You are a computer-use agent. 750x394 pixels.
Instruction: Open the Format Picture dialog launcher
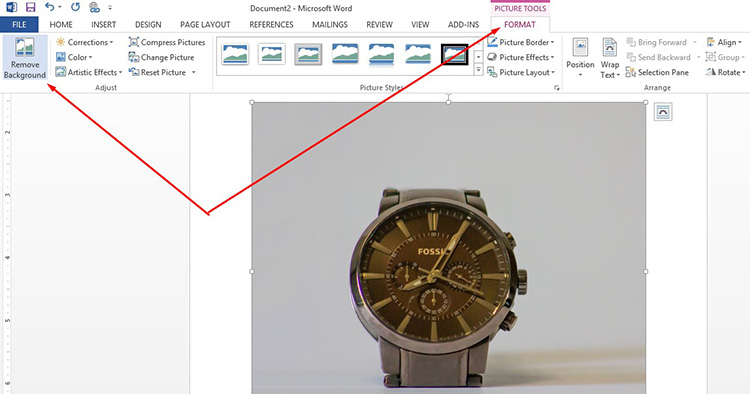point(556,88)
